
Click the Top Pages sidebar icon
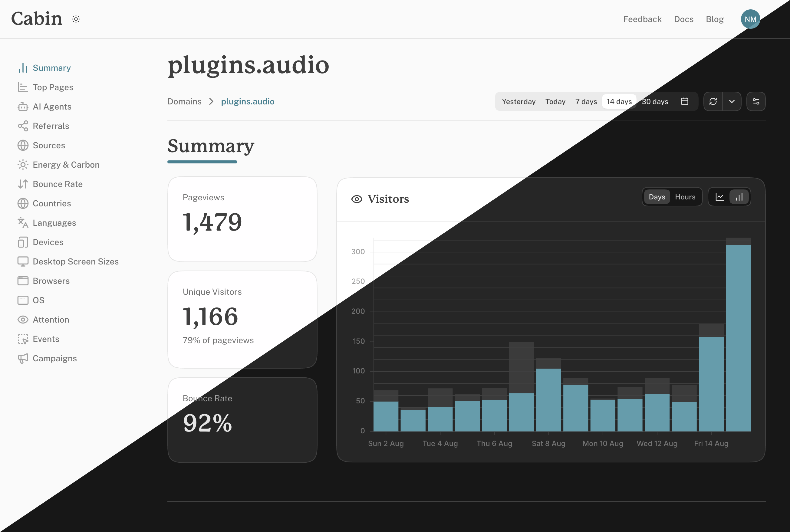(x=23, y=87)
